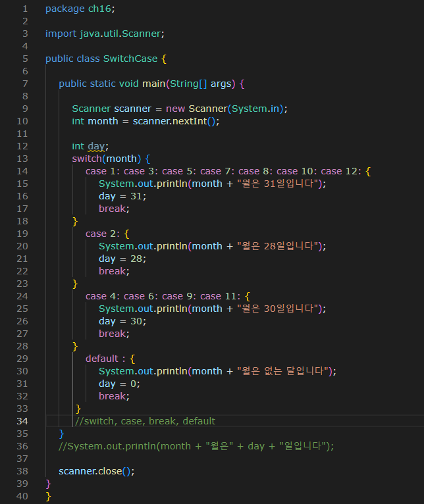
Task: Click line number 13 in the gutter
Action: coord(22,159)
